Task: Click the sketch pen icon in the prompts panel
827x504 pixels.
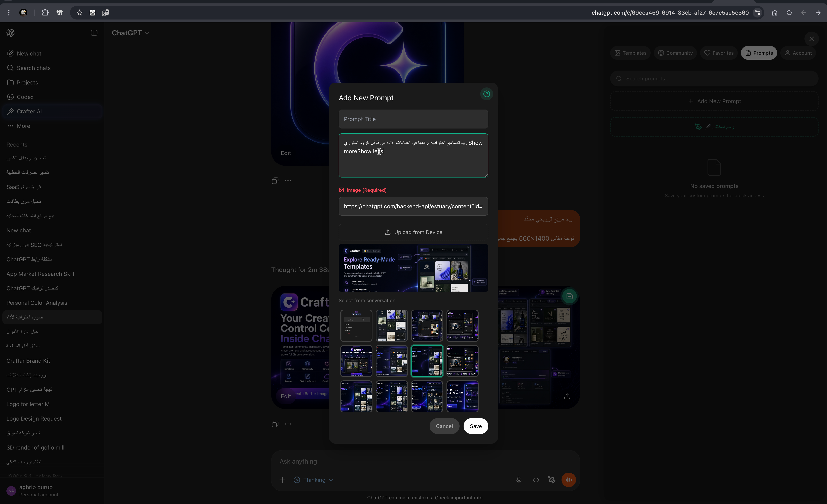Action: 698,126
